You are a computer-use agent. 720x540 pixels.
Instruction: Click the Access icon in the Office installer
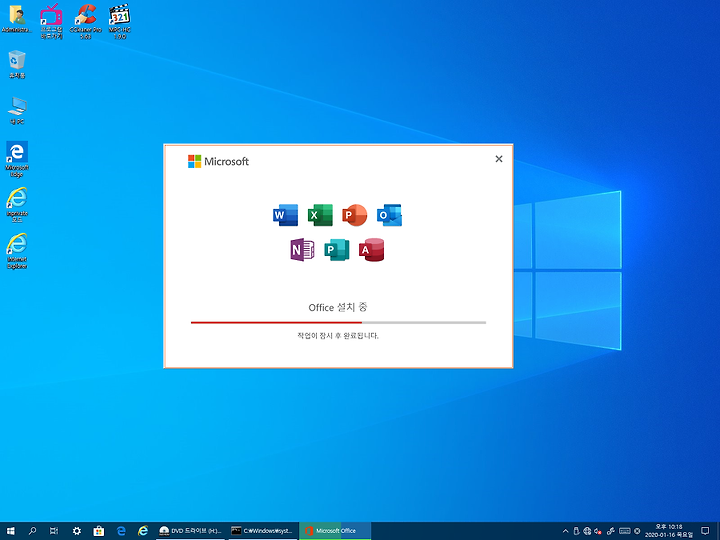[x=371, y=250]
